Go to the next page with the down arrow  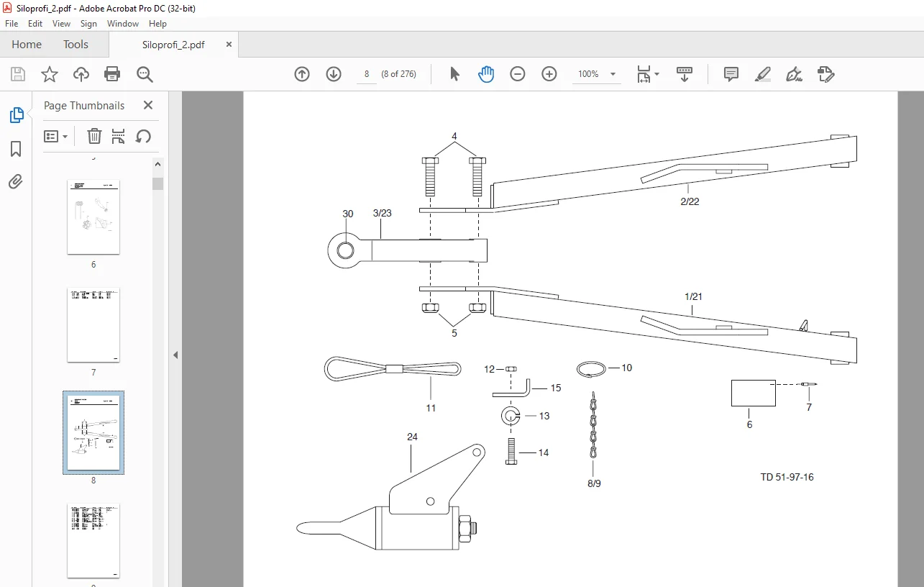(x=334, y=74)
